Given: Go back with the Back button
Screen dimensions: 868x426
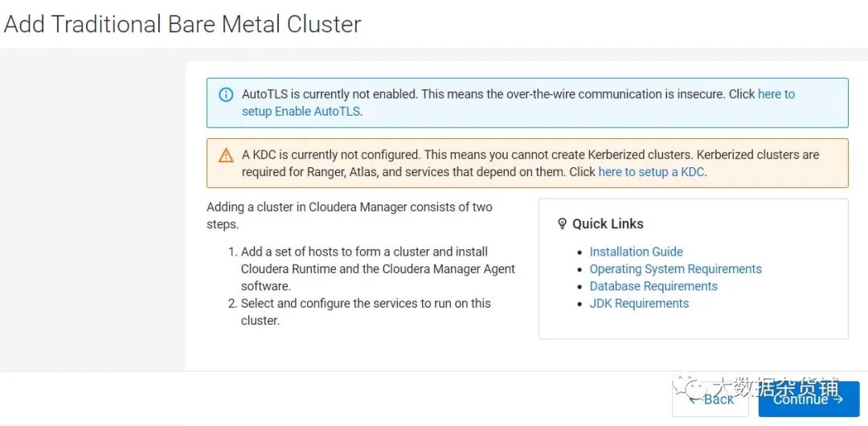Looking at the screenshot, I should point(710,399).
